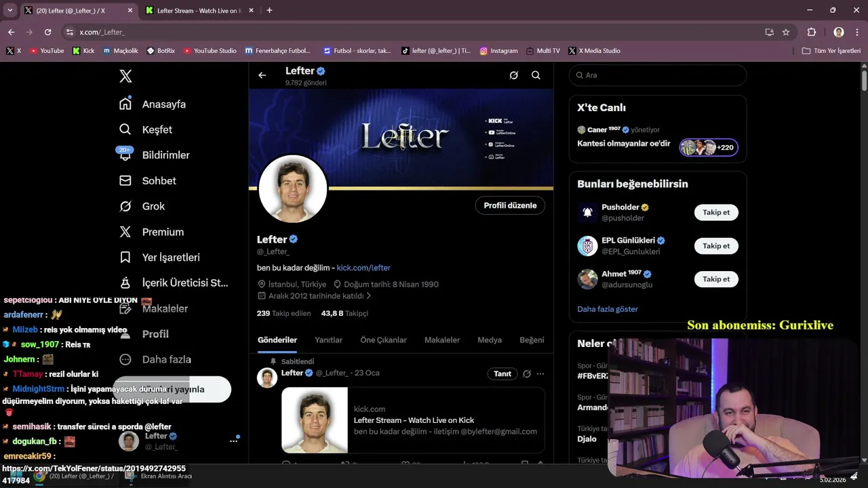Open account switcher three-dot menu
This screenshot has width=868, height=488.
(x=233, y=441)
